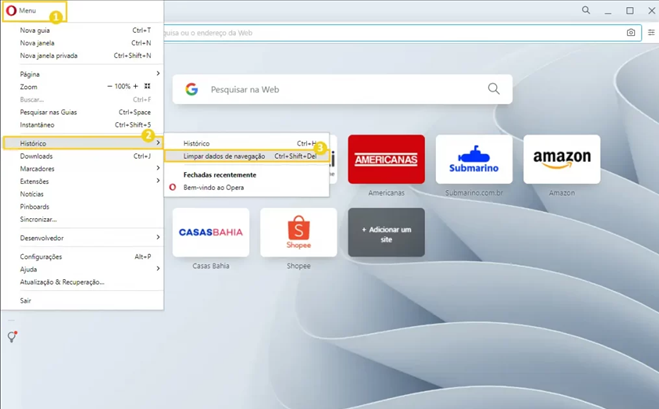The height and width of the screenshot is (409, 659).
Task: Expand the Marcadores submenu arrow
Action: pos(158,168)
